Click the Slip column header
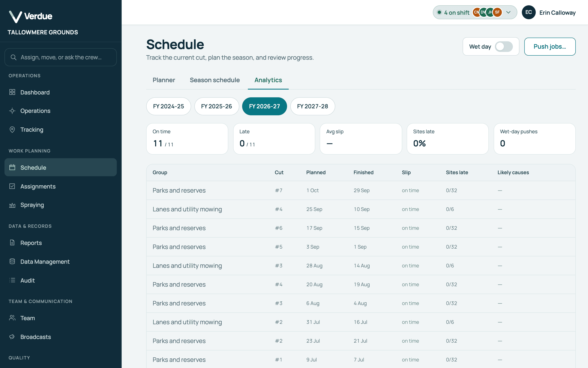The height and width of the screenshot is (368, 588). coord(406,172)
